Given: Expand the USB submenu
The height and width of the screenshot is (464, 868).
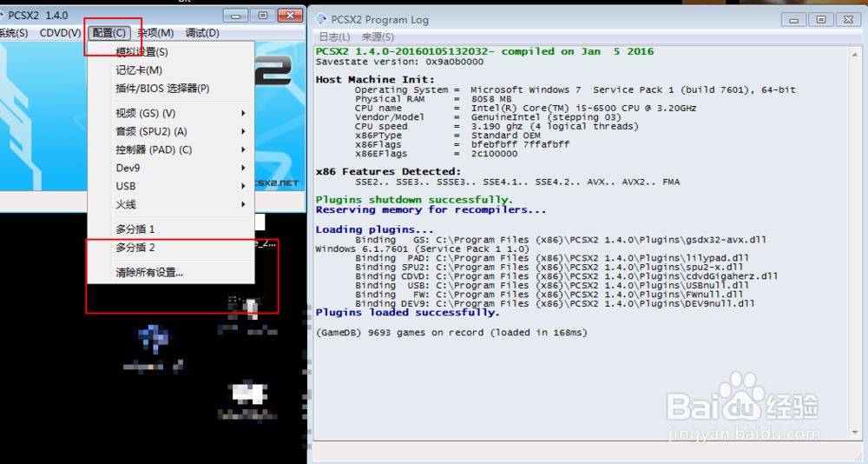Looking at the screenshot, I should point(170,186).
